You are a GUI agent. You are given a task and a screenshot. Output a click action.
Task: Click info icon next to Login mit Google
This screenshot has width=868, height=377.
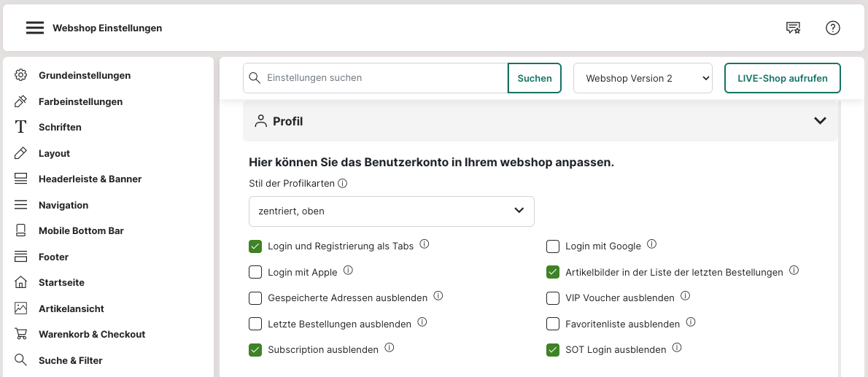point(652,245)
